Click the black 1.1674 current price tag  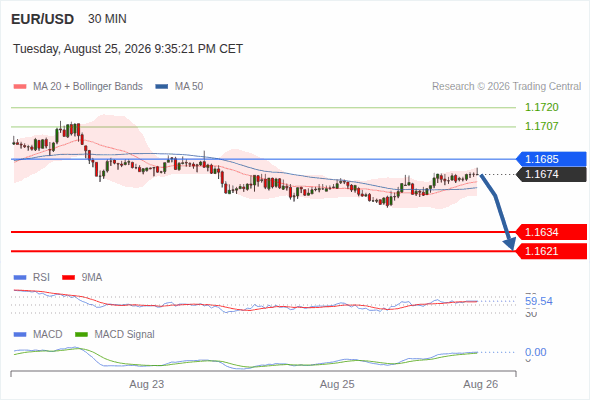tap(551, 174)
